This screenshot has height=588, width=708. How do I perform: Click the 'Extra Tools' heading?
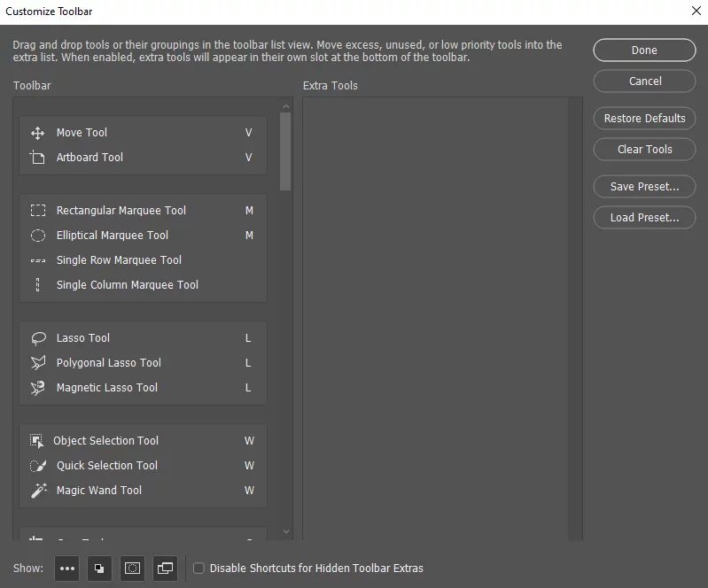tap(330, 86)
